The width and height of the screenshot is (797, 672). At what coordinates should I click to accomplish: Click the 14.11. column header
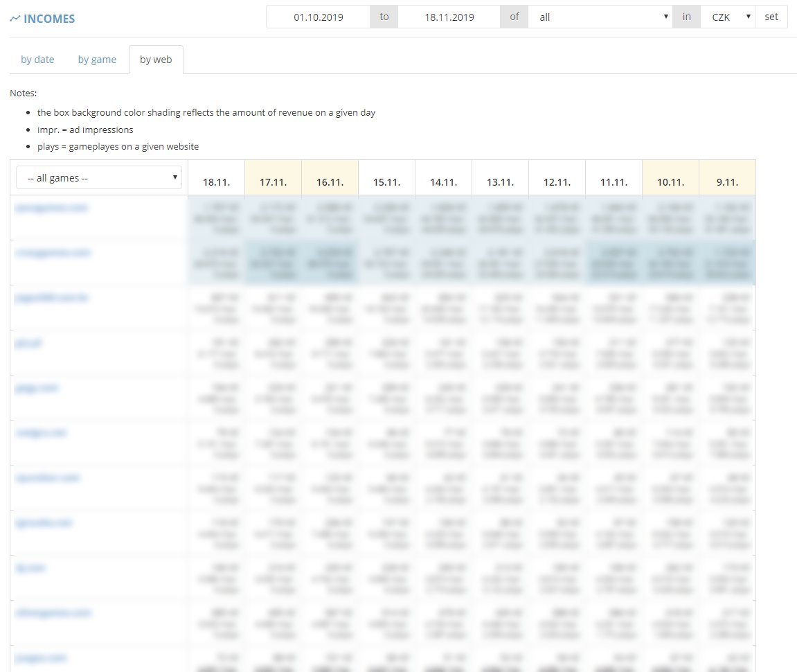444,178
